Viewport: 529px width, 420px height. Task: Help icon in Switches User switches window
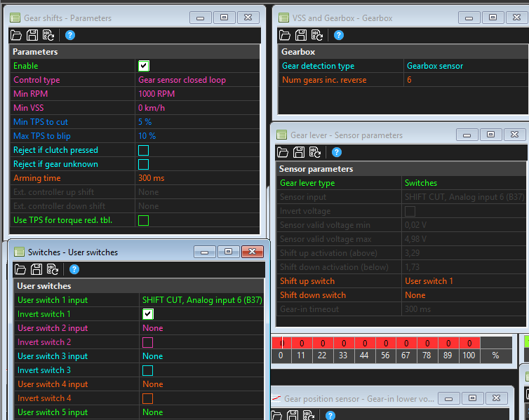pyautogui.click(x=74, y=269)
